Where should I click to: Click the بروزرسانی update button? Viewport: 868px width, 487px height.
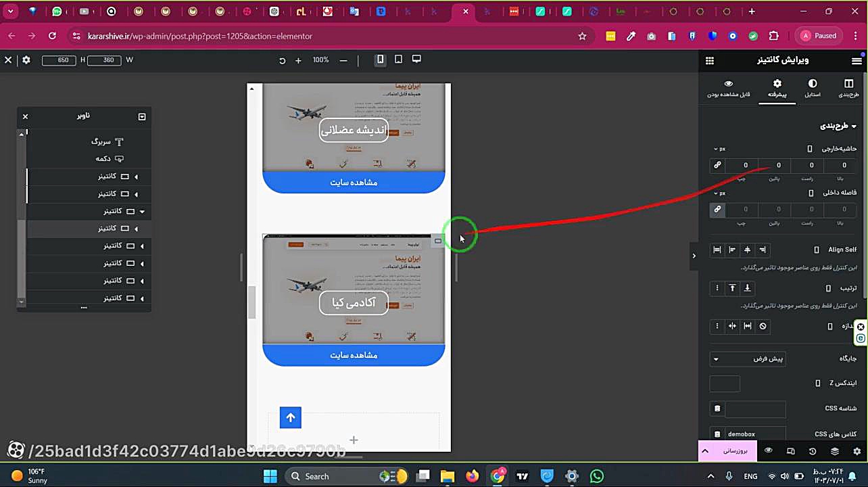733,450
